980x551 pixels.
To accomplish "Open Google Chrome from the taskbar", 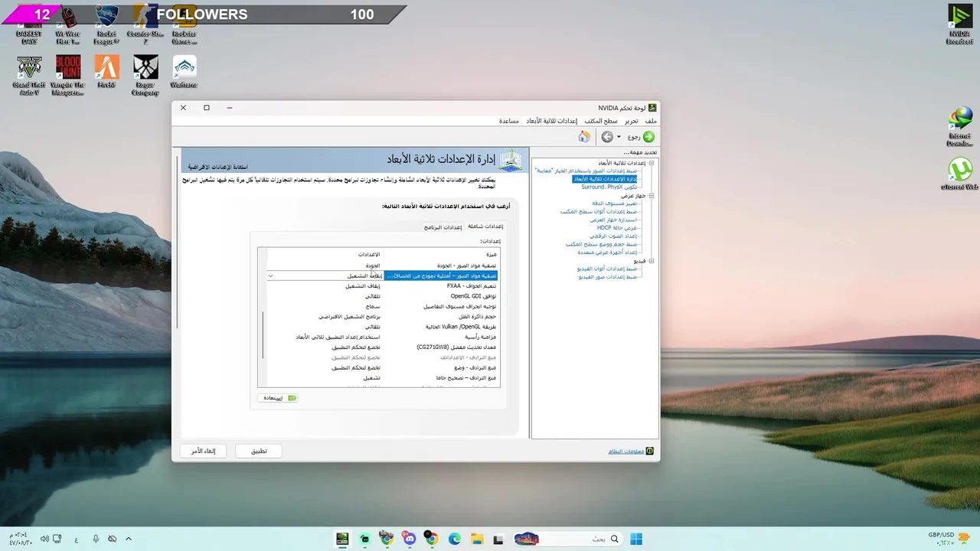I will 431,540.
